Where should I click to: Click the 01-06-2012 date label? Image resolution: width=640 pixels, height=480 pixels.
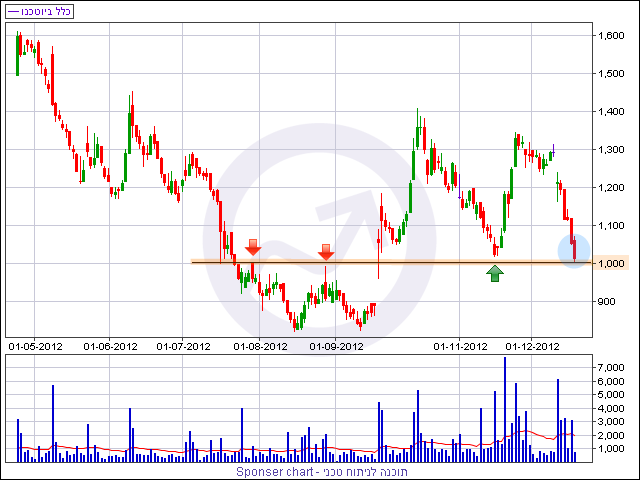click(110, 347)
